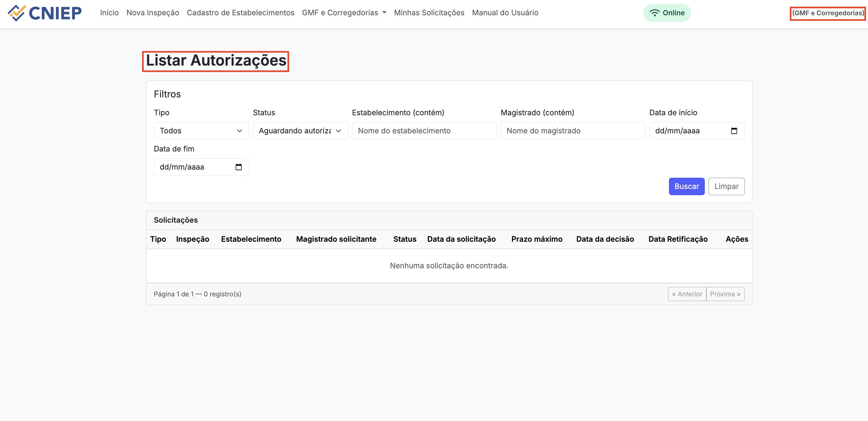Image resolution: width=868 pixels, height=421 pixels.
Task: Open the Tipo dropdown set to Todos
Action: (201, 131)
